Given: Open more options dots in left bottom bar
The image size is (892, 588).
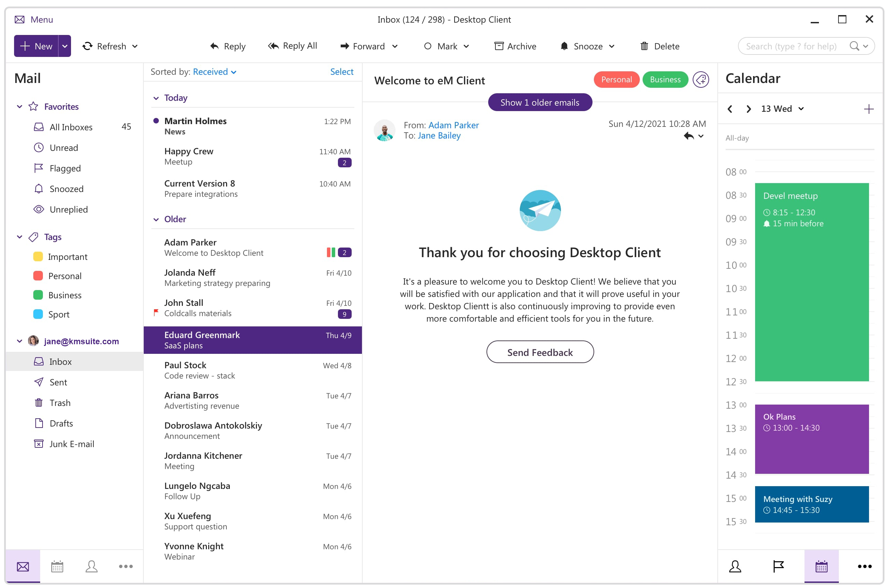Looking at the screenshot, I should [x=126, y=566].
